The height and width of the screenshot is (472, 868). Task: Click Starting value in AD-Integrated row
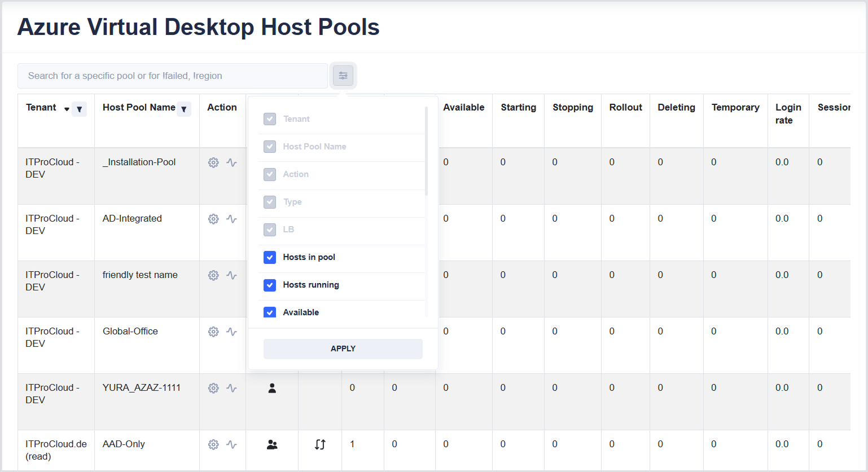pos(503,218)
